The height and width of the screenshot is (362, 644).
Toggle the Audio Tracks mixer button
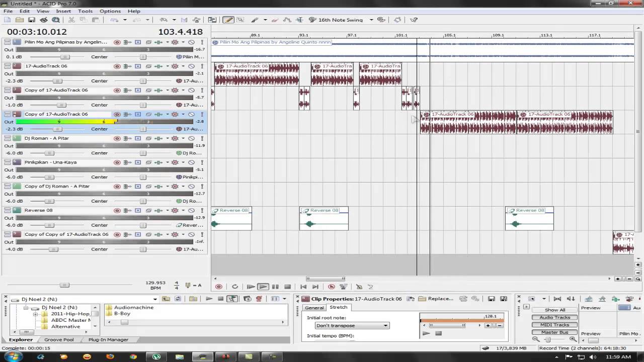(x=554, y=318)
